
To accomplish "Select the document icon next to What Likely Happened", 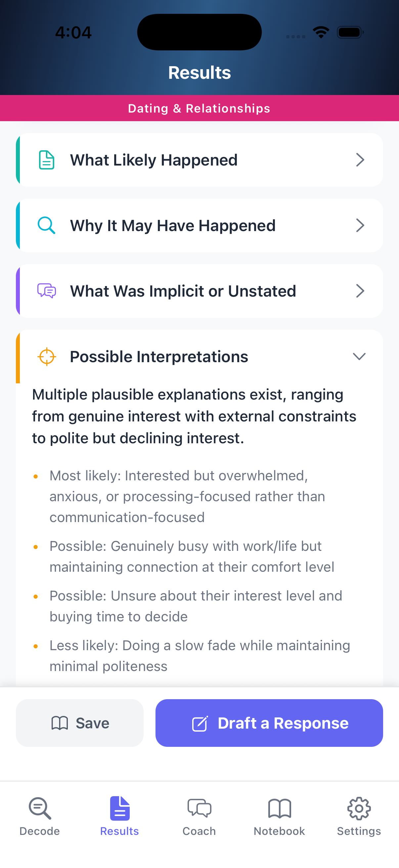I will (46, 160).
